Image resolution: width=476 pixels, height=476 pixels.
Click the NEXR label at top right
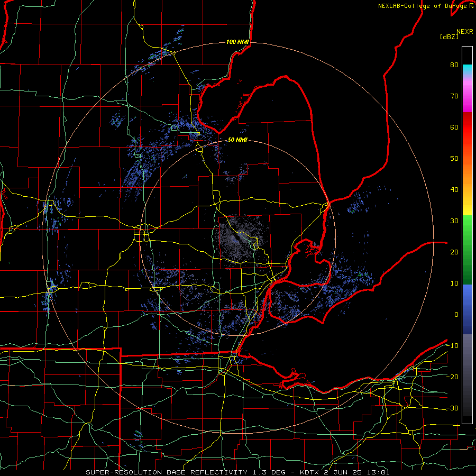[464, 32]
